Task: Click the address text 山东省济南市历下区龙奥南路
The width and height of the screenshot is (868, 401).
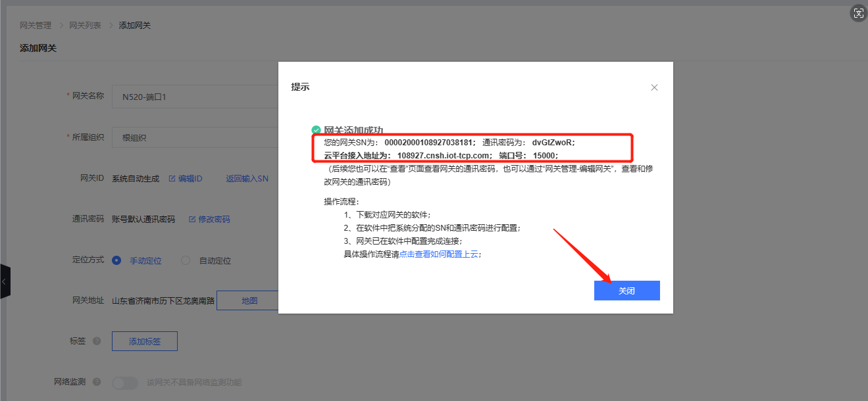Action: (x=163, y=301)
